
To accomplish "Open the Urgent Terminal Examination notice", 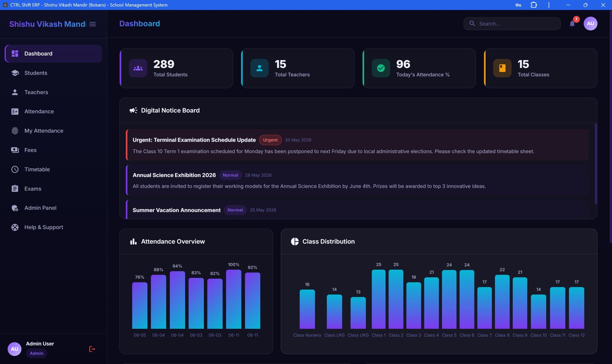I will (x=357, y=145).
